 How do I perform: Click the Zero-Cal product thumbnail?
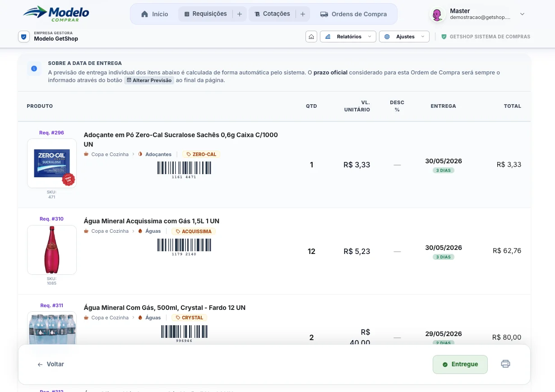(52, 163)
